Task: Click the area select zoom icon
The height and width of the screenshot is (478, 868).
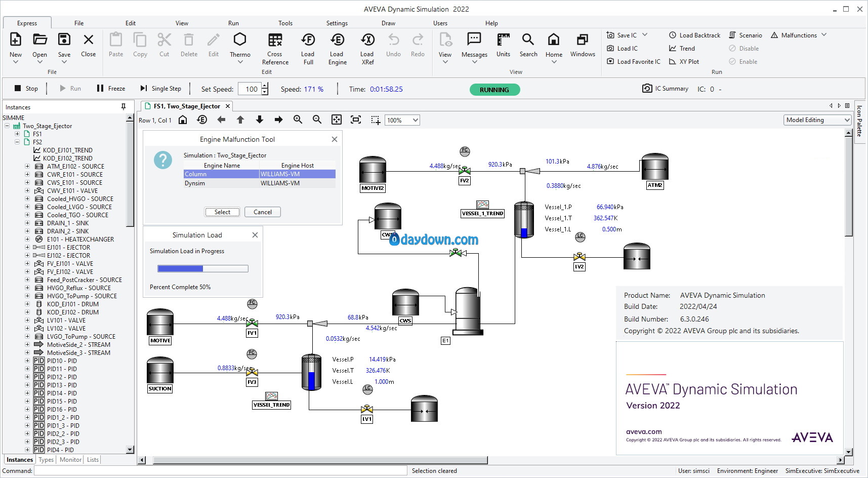Action: (x=376, y=119)
